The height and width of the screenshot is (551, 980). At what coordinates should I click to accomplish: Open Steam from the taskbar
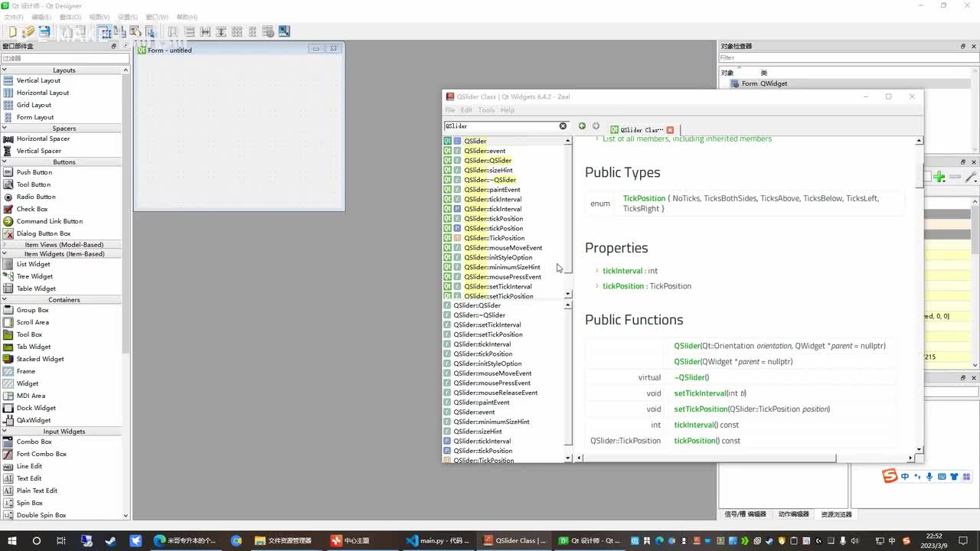(111, 540)
